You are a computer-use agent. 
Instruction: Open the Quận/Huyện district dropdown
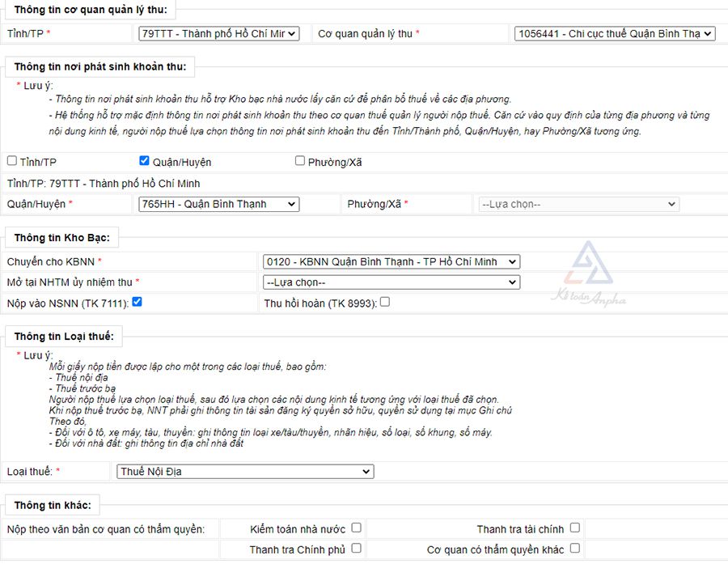pyautogui.click(x=218, y=204)
